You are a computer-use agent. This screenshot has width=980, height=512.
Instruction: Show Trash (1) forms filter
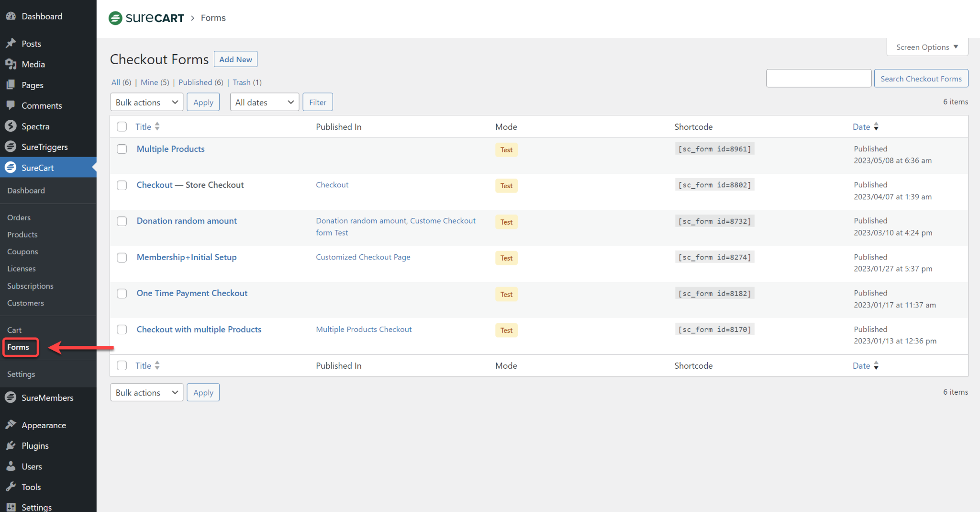[x=247, y=82]
